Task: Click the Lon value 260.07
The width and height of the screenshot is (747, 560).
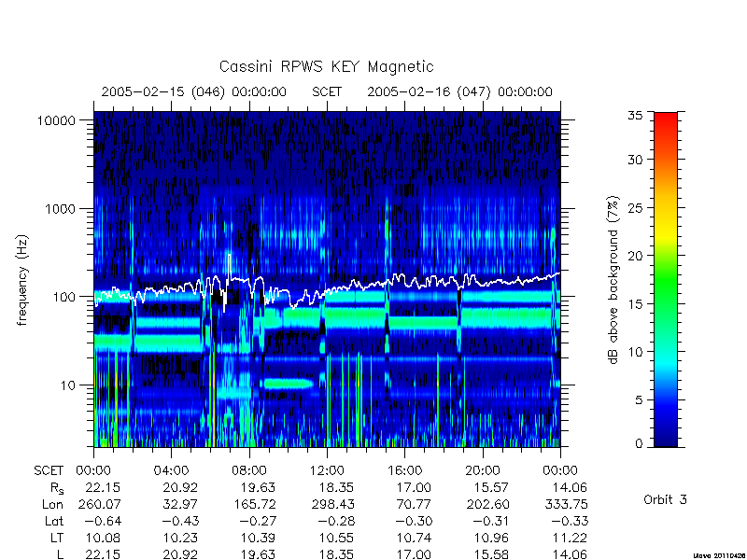Action: 100,504
